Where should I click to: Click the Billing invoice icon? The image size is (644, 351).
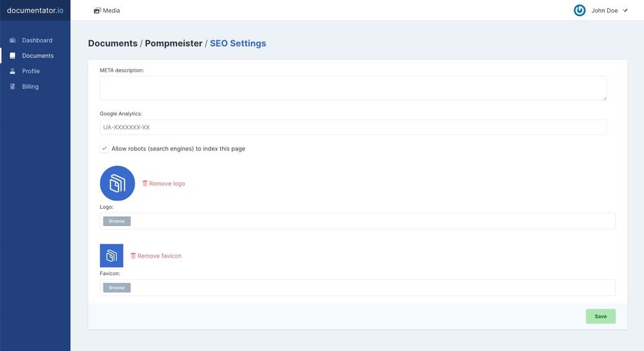(x=13, y=87)
